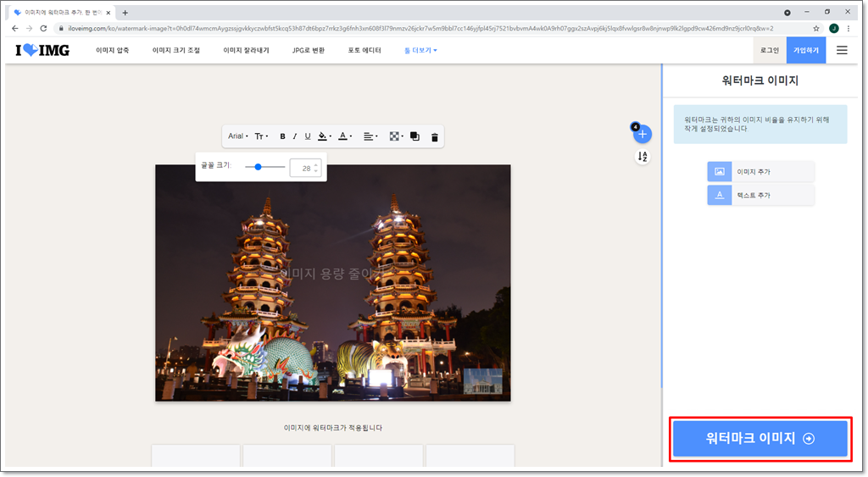Toggle underline formatting for watermark text
The height and width of the screenshot is (477, 868).
tap(308, 136)
